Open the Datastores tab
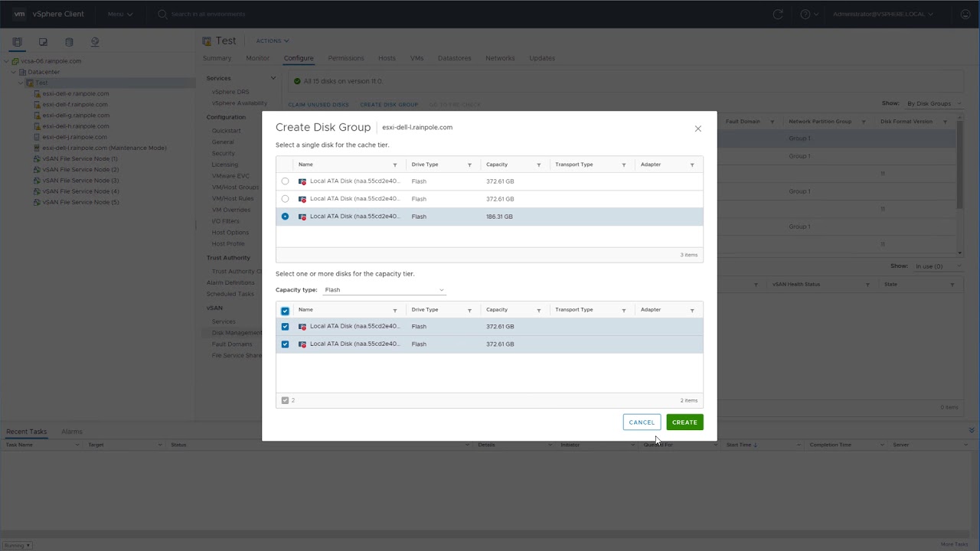The image size is (980, 551). (x=454, y=58)
